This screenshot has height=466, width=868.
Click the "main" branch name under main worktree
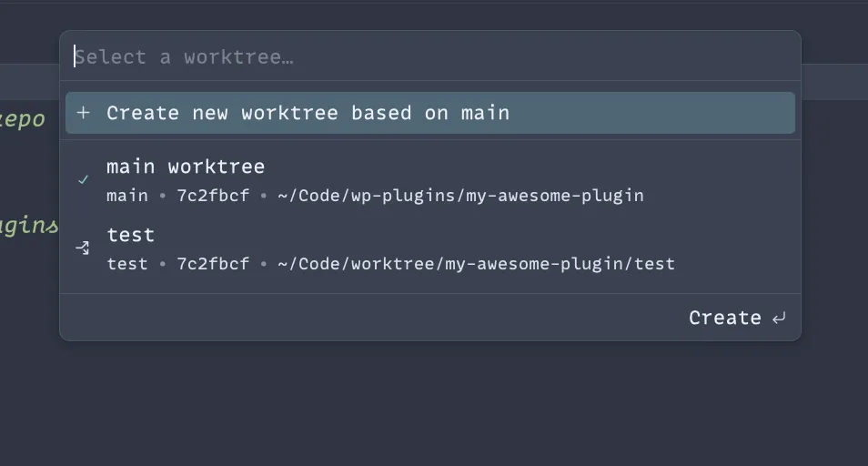[x=127, y=196]
